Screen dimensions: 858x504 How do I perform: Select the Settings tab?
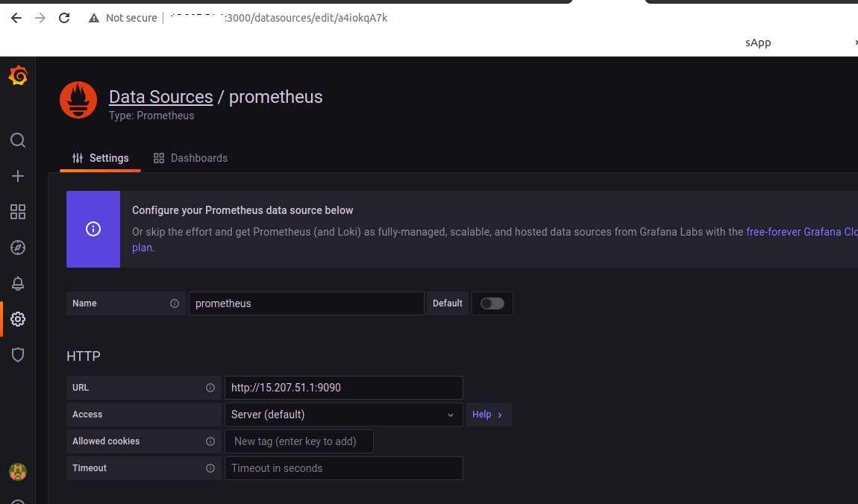pos(100,158)
